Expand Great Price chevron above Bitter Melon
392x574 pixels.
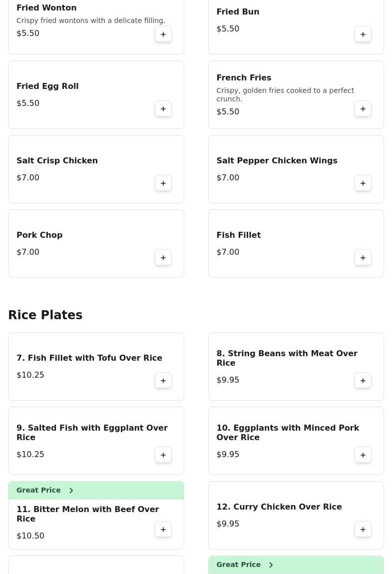click(x=71, y=491)
